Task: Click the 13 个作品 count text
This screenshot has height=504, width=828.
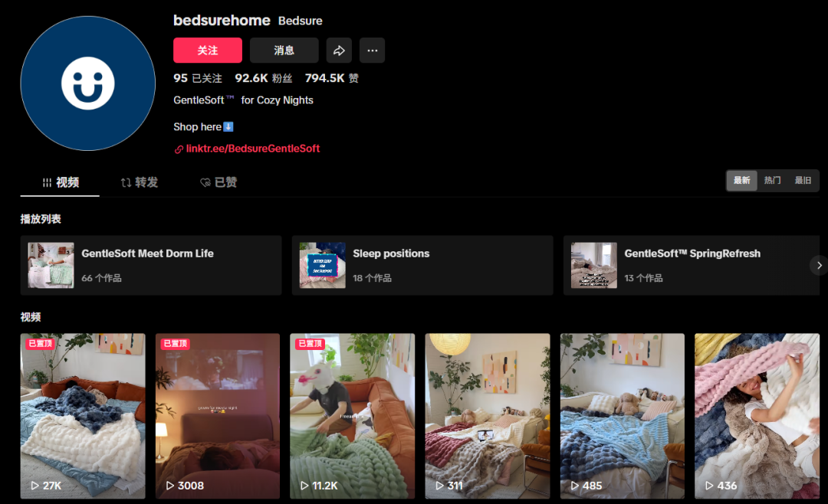Action: (x=644, y=278)
